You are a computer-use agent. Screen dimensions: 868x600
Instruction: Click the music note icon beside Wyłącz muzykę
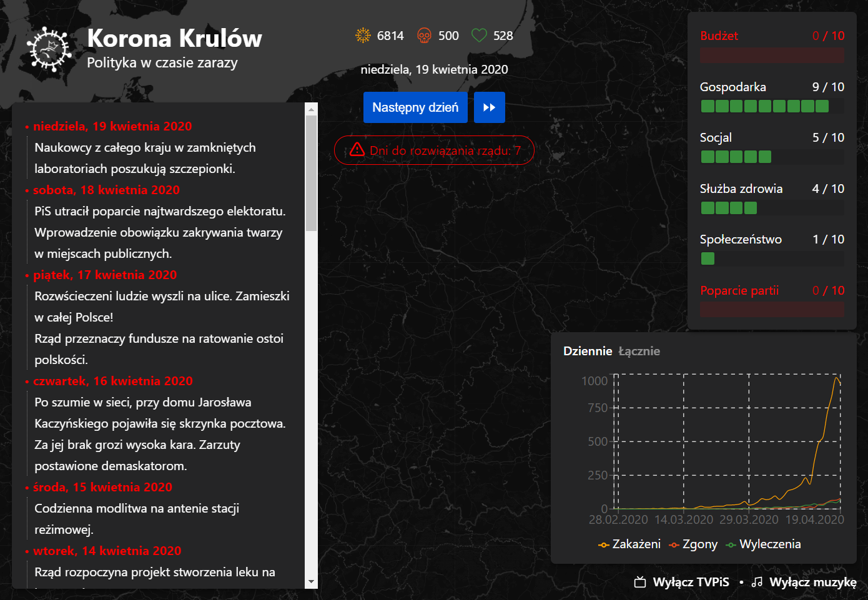click(757, 582)
